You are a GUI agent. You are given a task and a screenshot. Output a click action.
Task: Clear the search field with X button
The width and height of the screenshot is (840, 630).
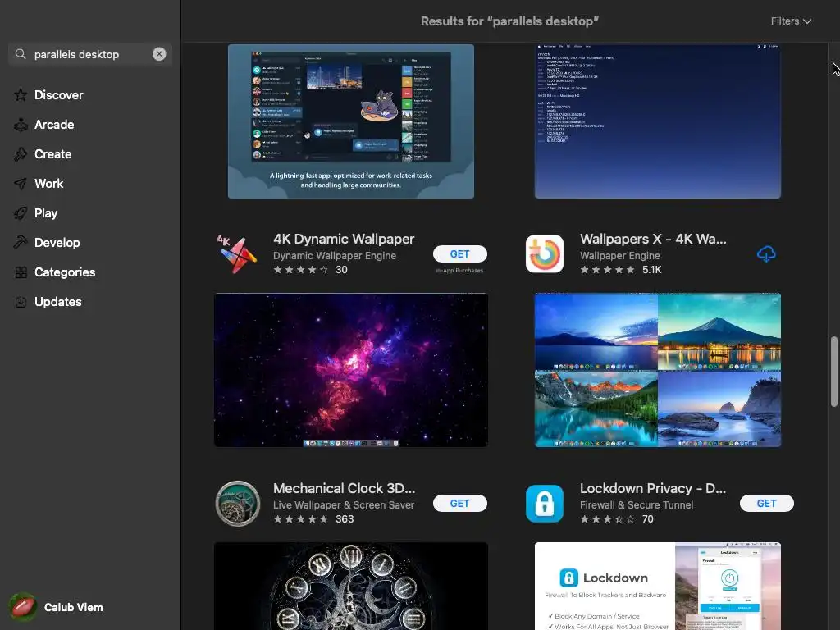coord(159,54)
